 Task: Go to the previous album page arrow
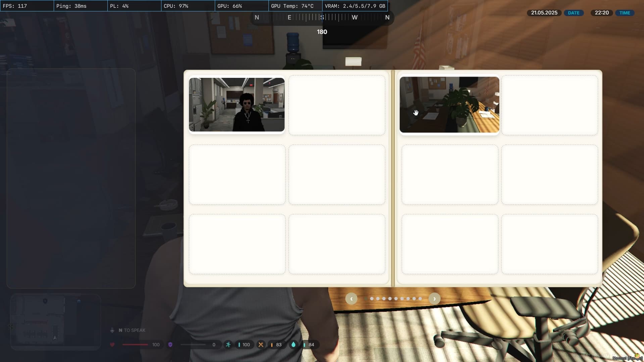(351, 299)
